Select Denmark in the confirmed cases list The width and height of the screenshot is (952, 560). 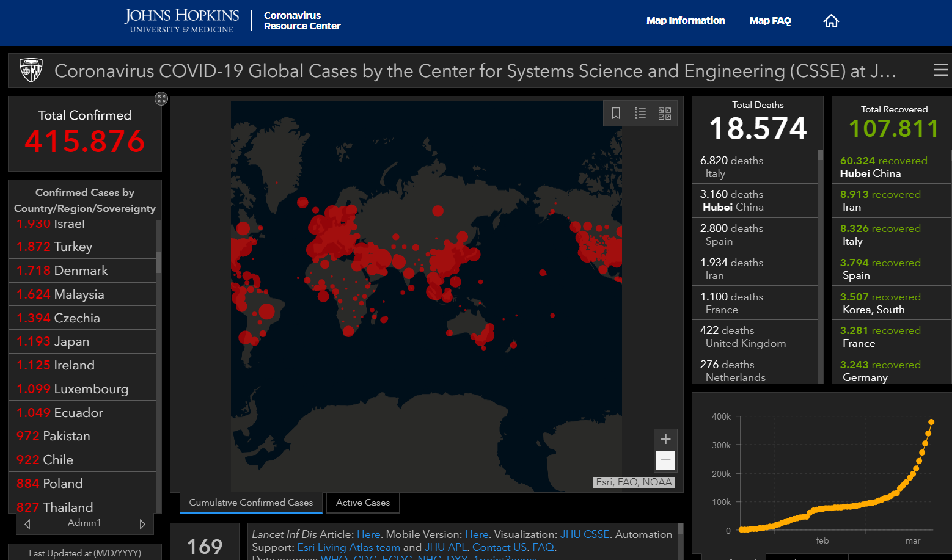pyautogui.click(x=82, y=271)
